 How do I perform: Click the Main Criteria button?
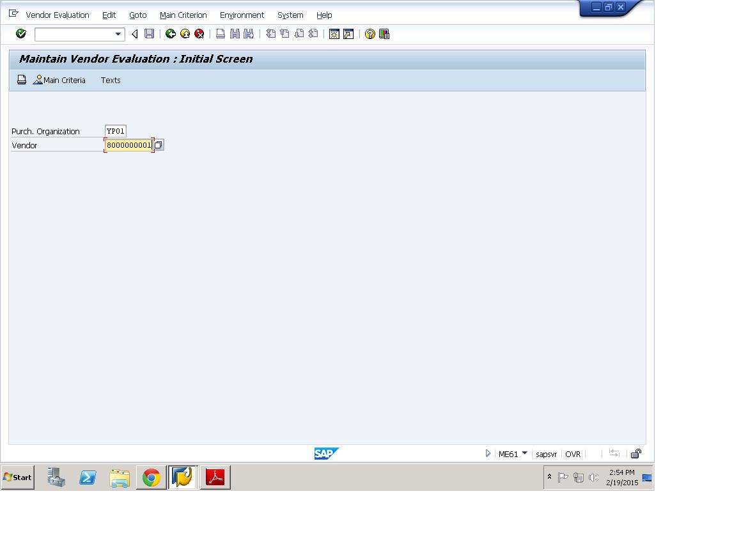click(x=59, y=80)
